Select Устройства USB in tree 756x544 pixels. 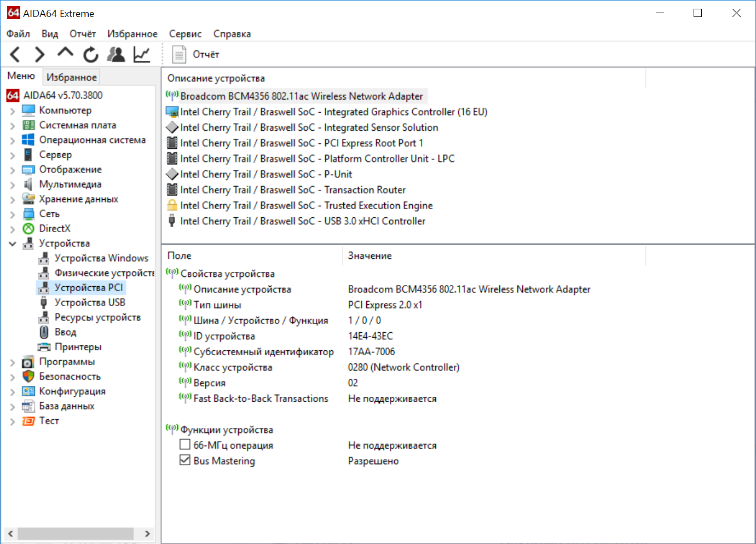(x=90, y=302)
